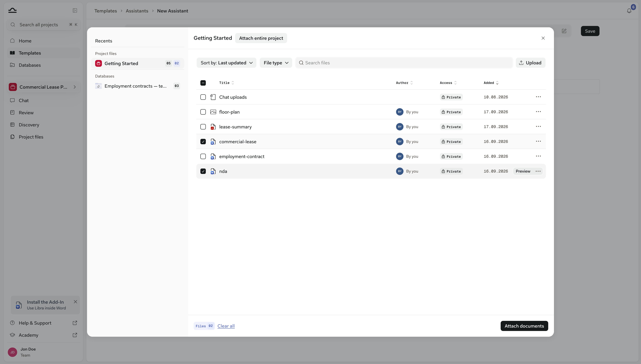Open the Sort by Last updated dropdown
Screen dimensions: 641x364
[226, 63]
